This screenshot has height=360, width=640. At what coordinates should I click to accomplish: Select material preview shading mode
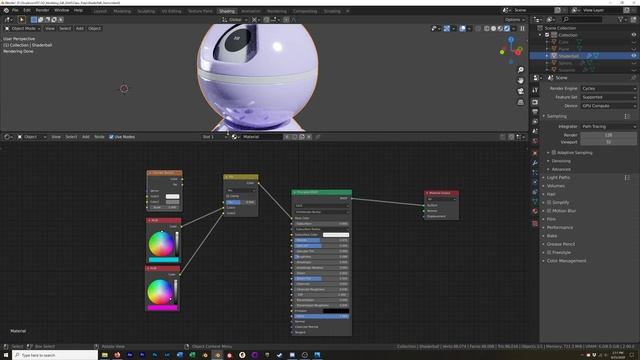pyautogui.click(x=500, y=29)
